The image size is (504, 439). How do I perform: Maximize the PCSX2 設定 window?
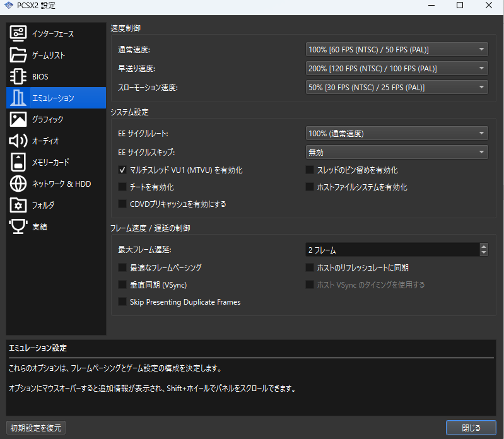[460, 5]
